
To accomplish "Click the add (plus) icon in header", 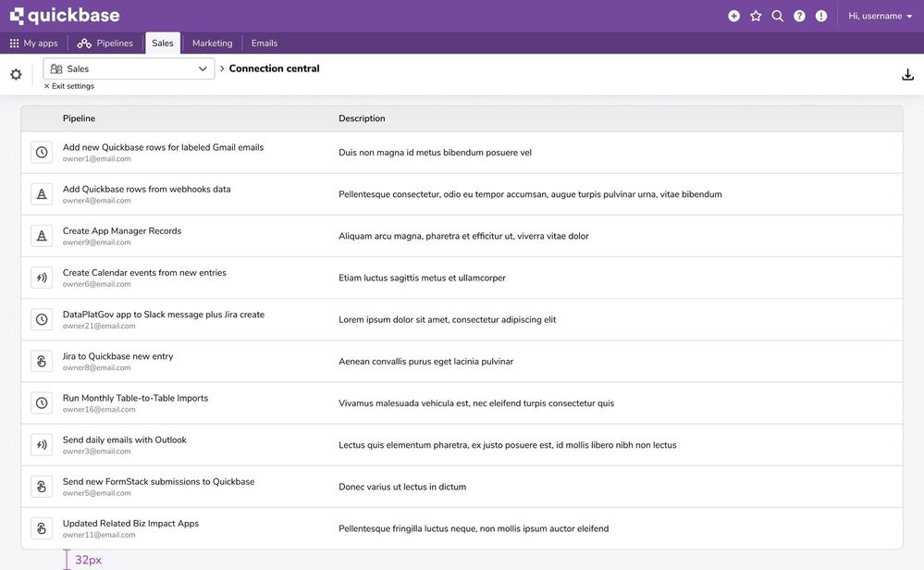I will (x=733, y=16).
